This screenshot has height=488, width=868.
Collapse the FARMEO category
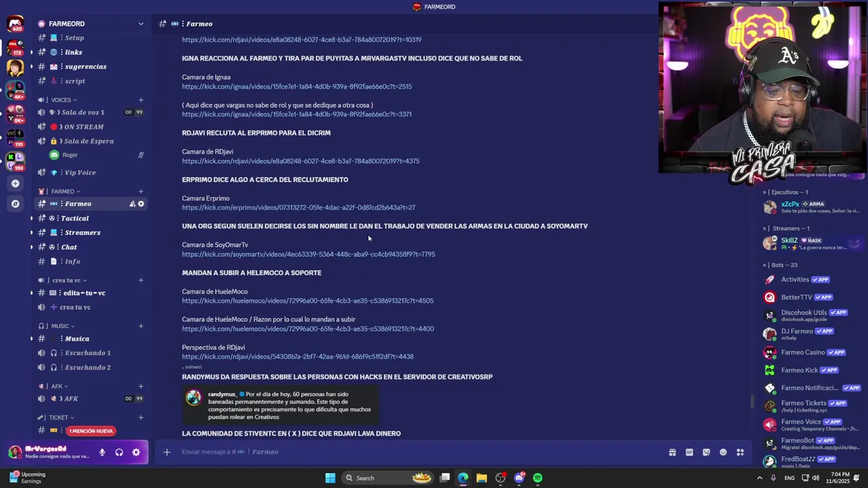coord(60,191)
